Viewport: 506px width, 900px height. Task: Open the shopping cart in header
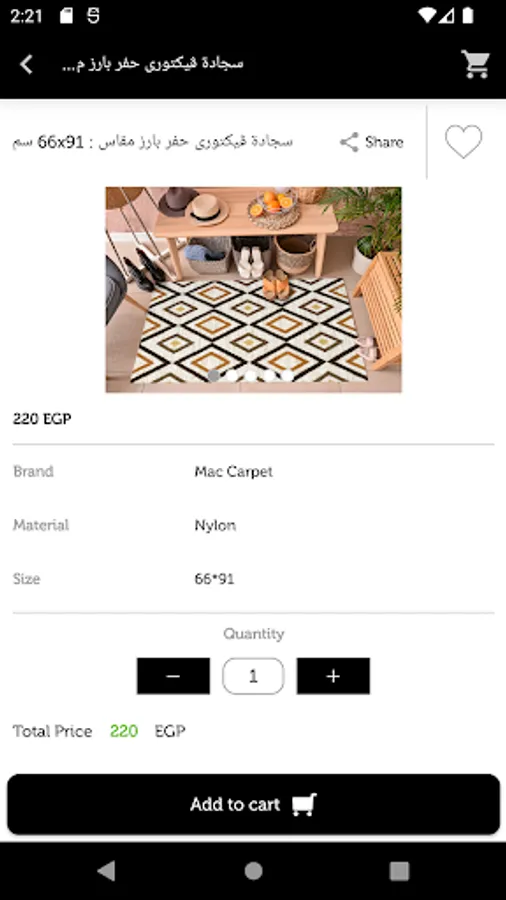476,64
